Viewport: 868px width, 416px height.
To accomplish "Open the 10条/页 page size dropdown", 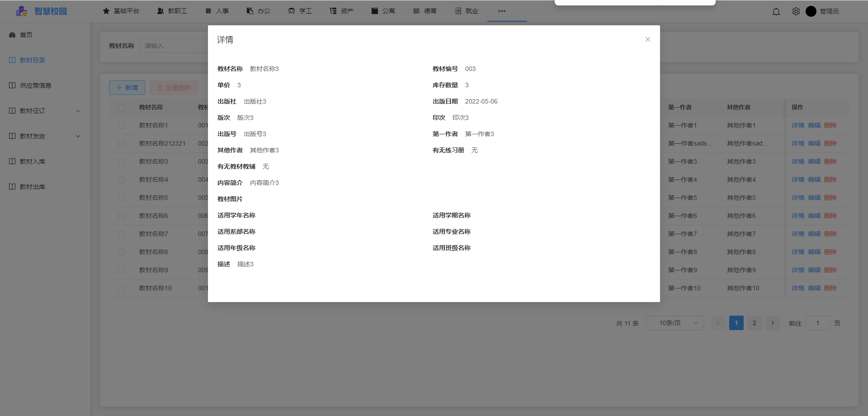I will pos(675,323).
